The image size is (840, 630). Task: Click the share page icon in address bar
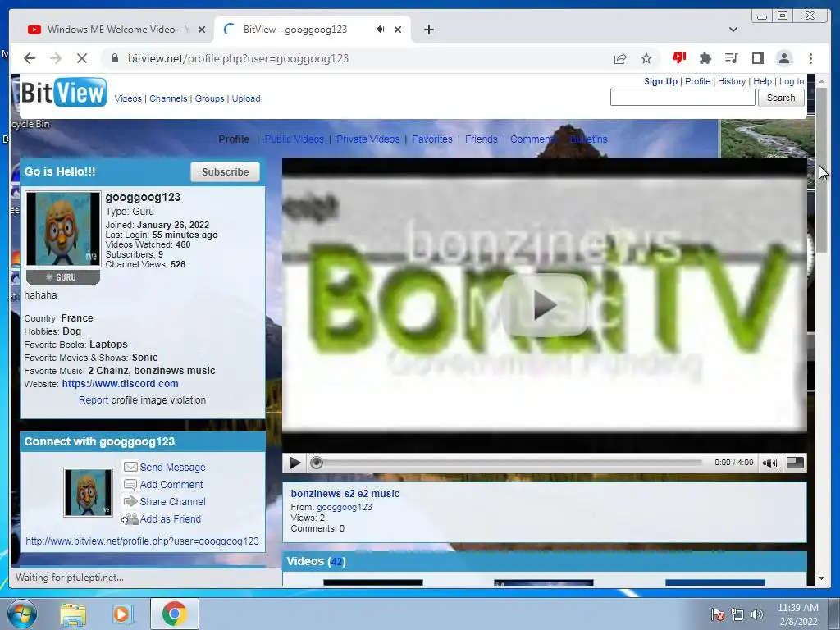620,58
